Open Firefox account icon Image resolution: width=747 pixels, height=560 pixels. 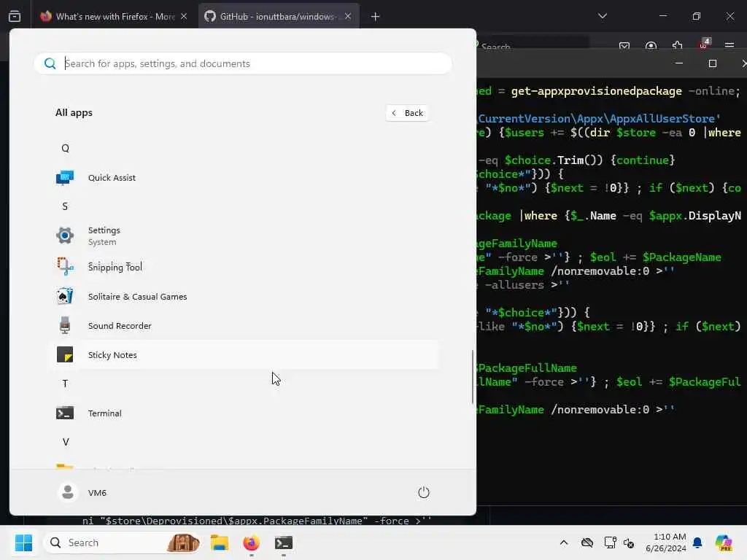pos(651,46)
